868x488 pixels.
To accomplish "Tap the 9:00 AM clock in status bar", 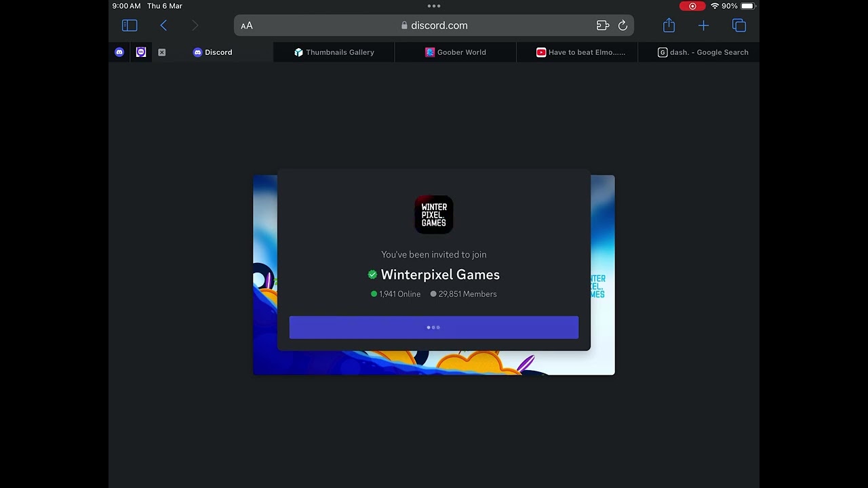I will click(x=127, y=6).
